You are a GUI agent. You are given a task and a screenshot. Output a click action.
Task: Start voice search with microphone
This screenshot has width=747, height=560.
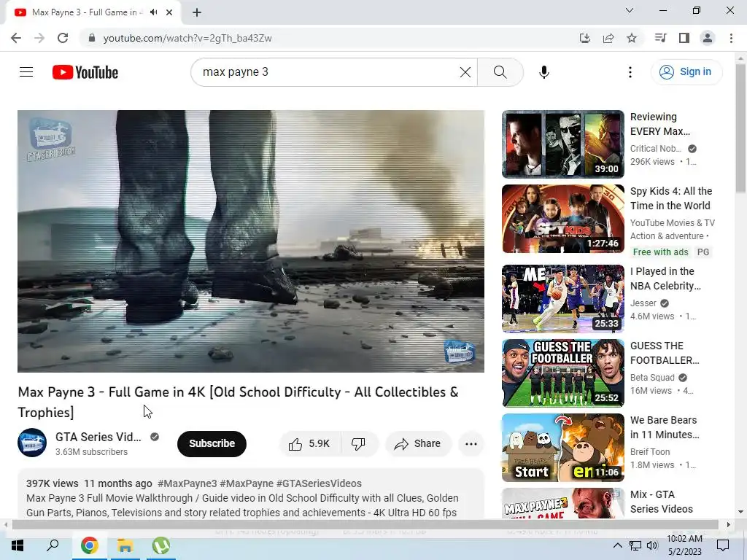[x=544, y=72]
